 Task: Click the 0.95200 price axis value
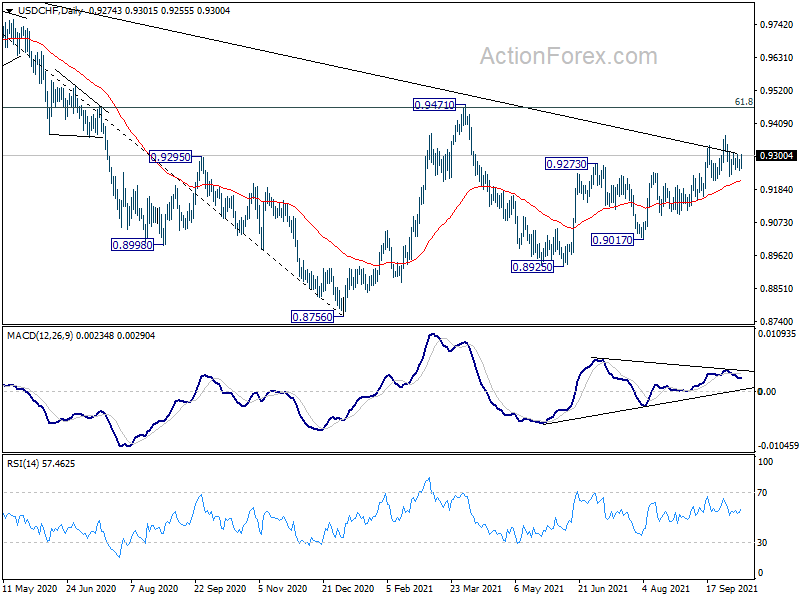click(x=777, y=91)
